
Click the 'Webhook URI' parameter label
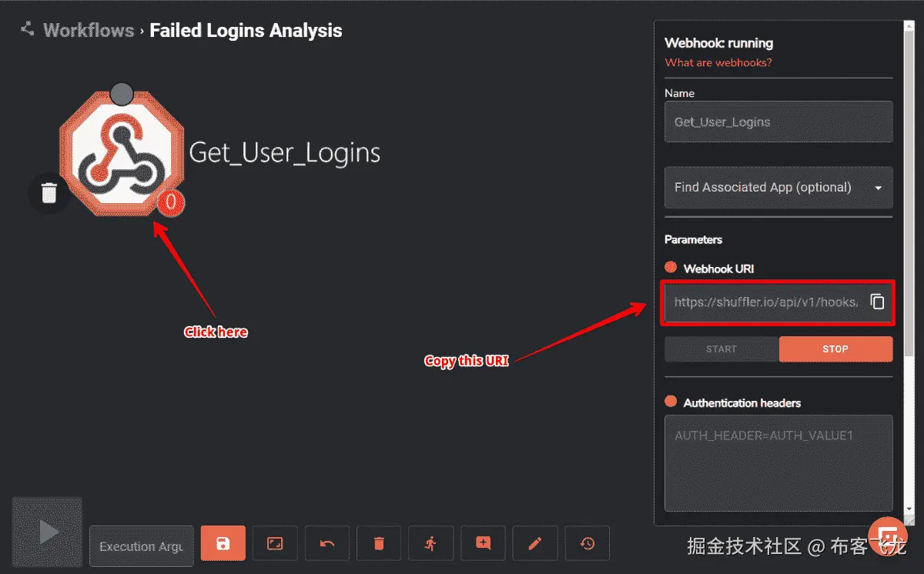718,269
